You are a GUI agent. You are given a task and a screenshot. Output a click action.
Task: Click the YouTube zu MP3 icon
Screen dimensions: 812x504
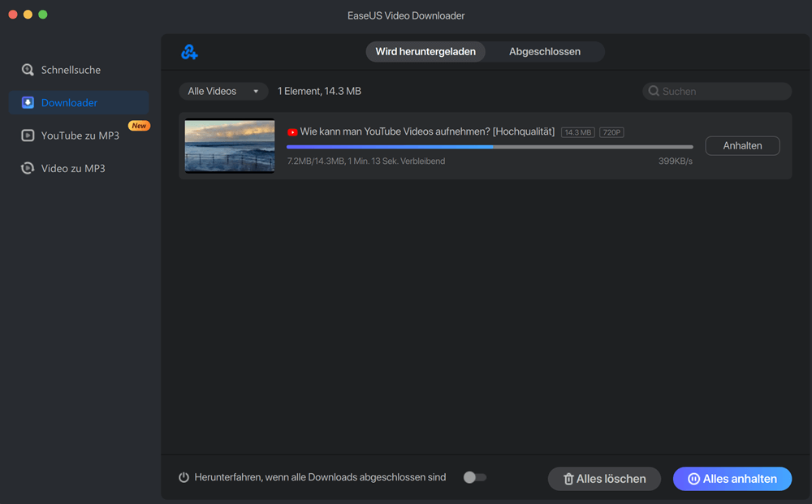(28, 136)
